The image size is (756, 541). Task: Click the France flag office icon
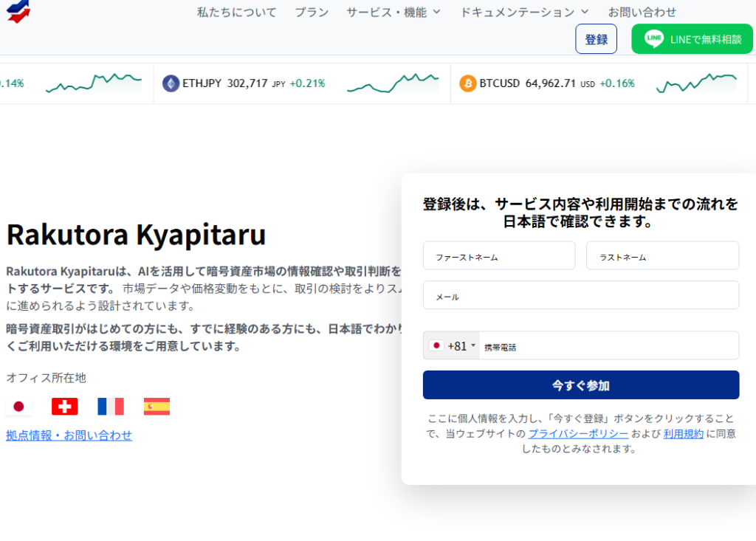tap(111, 407)
